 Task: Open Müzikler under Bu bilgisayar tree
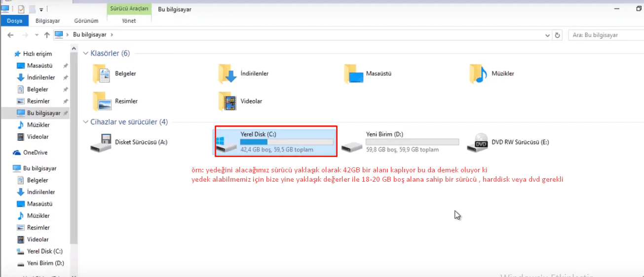33,216
